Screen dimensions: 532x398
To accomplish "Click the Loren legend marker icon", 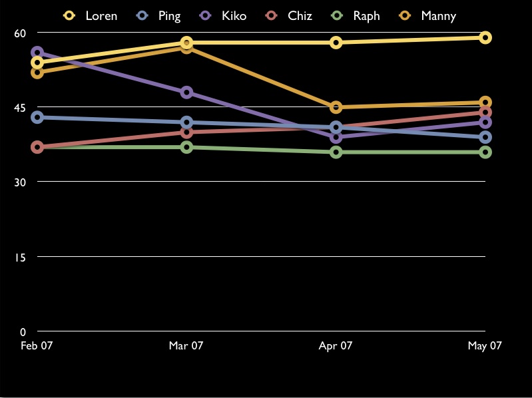I will (x=69, y=15).
